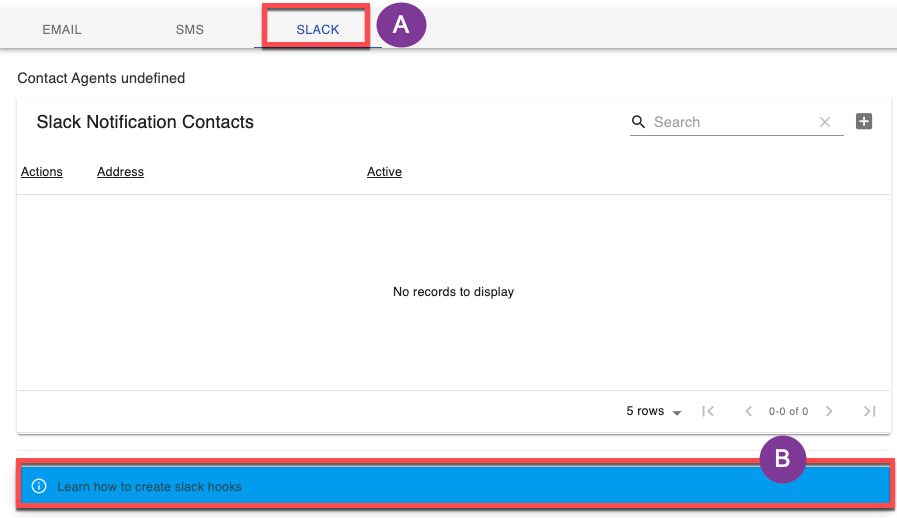Viewport: 897px width, 518px height.
Task: Sort by the Actions column header
Action: pos(42,172)
